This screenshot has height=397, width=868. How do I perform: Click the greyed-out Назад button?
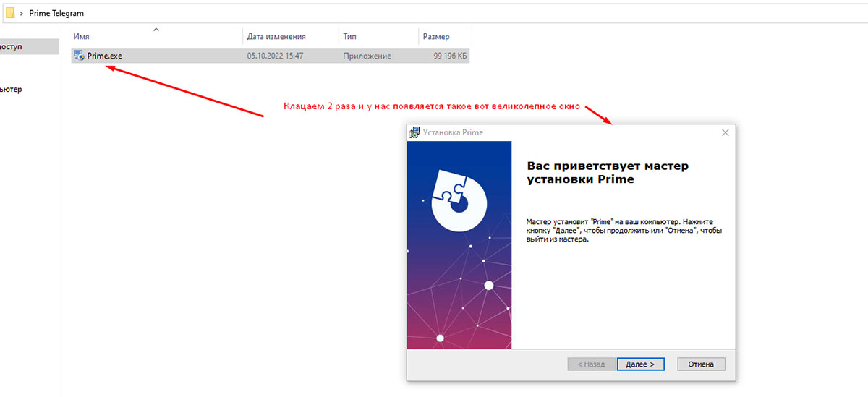click(x=592, y=364)
